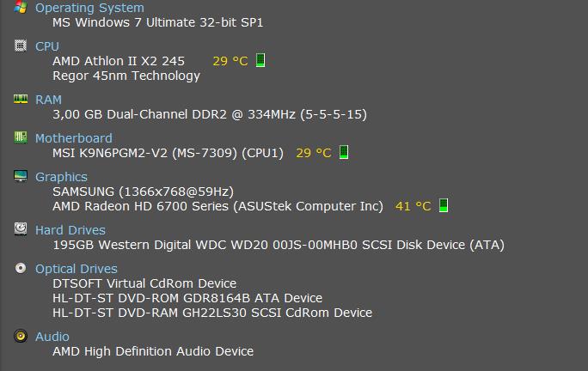
Task: Open the RAM section heading link
Action: click(x=48, y=100)
